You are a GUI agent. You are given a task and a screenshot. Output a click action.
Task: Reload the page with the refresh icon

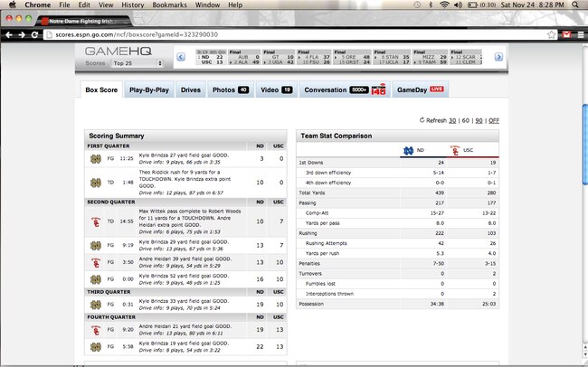pos(34,35)
